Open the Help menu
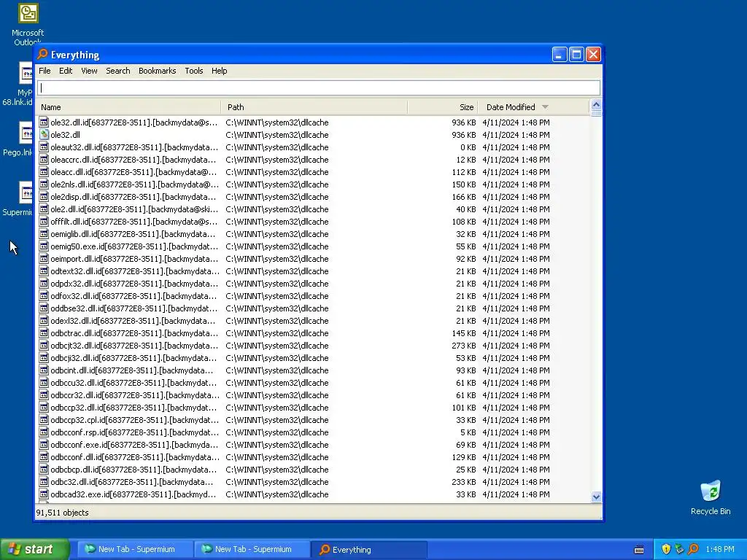The image size is (747, 560). pyautogui.click(x=219, y=71)
